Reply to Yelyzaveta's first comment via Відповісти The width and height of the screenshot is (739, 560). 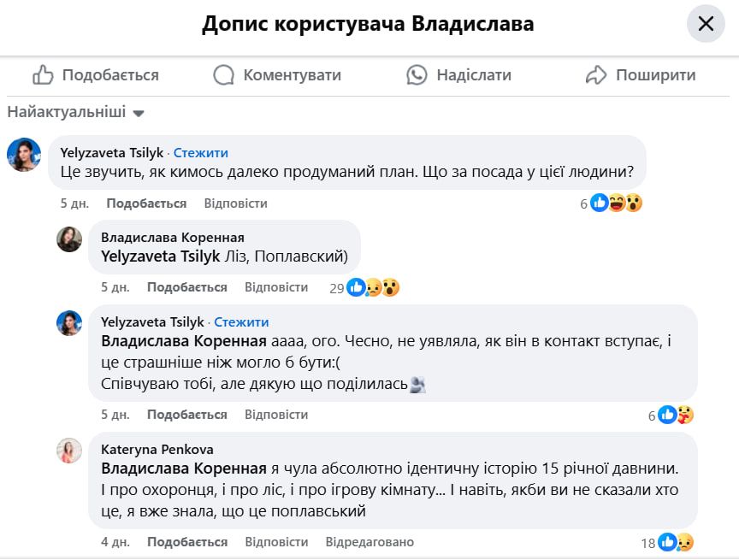pyautogui.click(x=236, y=203)
